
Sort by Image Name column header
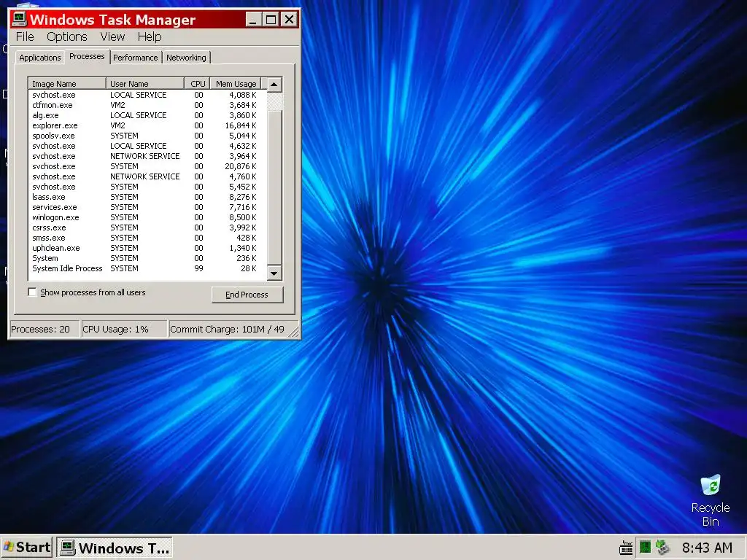[67, 84]
